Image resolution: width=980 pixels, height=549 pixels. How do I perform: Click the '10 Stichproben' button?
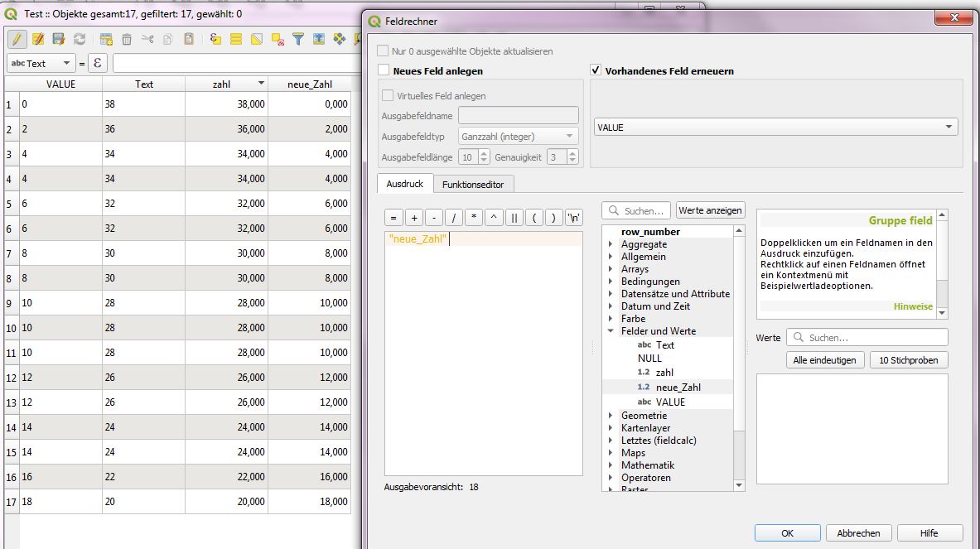click(x=908, y=360)
